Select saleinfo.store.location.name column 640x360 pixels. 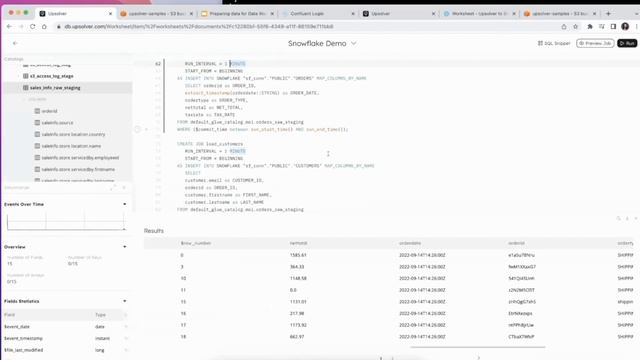tap(71, 146)
